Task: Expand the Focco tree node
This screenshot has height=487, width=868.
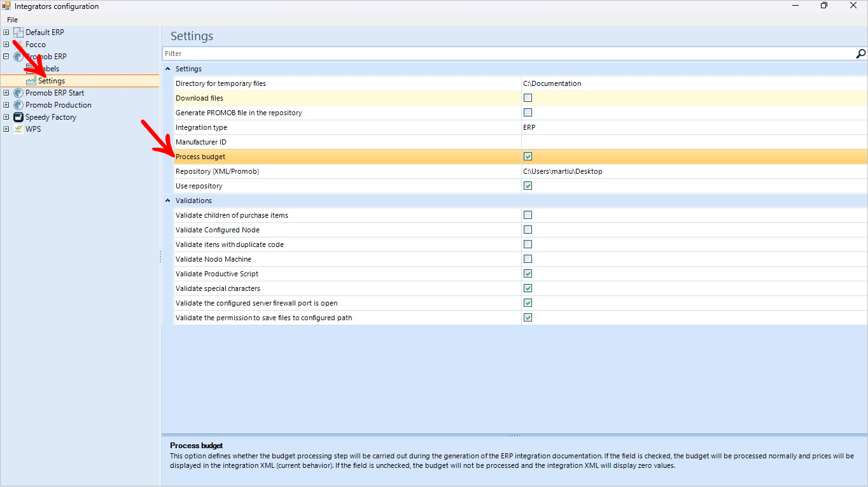Action: click(6, 45)
